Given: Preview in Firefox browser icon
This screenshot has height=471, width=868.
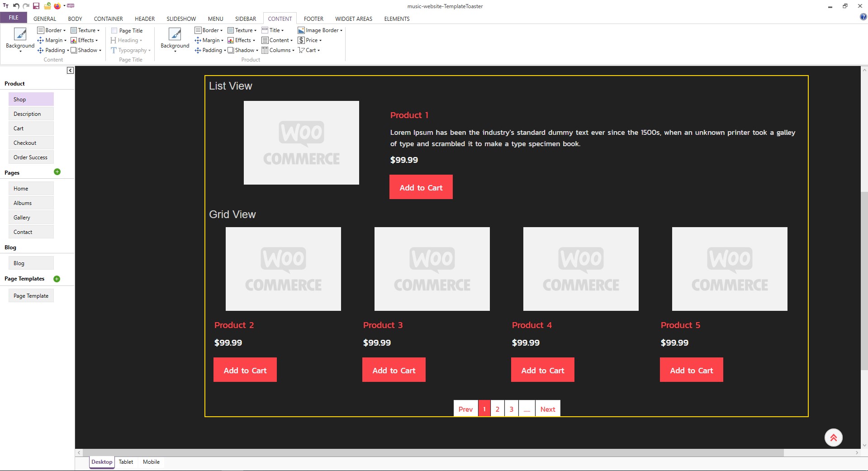Looking at the screenshot, I should (57, 6).
